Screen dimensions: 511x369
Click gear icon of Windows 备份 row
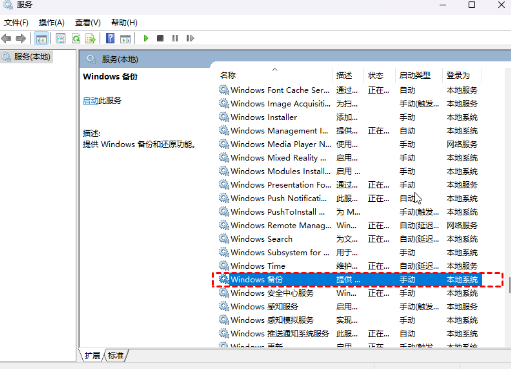click(224, 279)
